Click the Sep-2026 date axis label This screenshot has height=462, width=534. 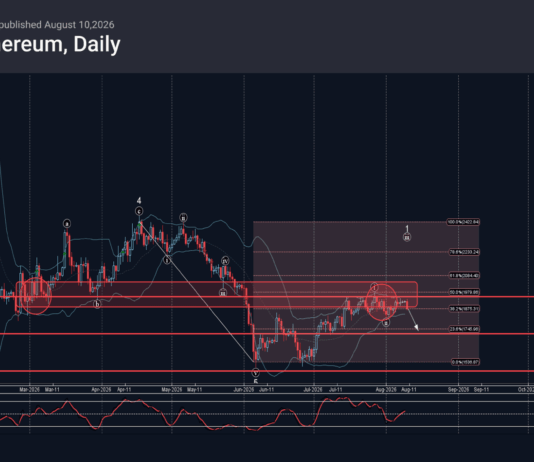point(458,389)
